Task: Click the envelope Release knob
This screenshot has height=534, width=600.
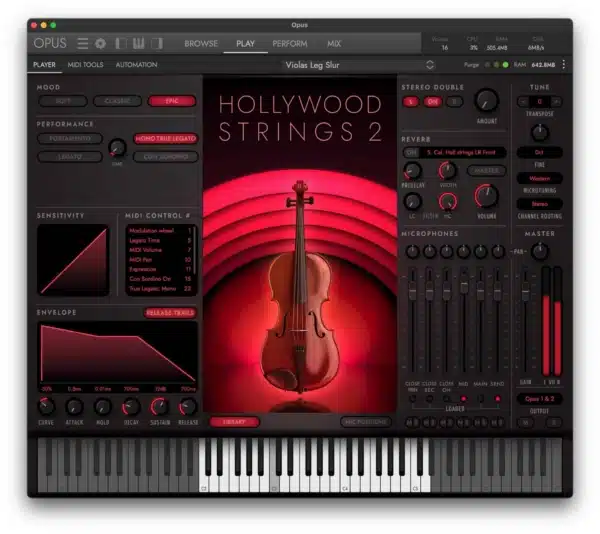Action: [188, 407]
